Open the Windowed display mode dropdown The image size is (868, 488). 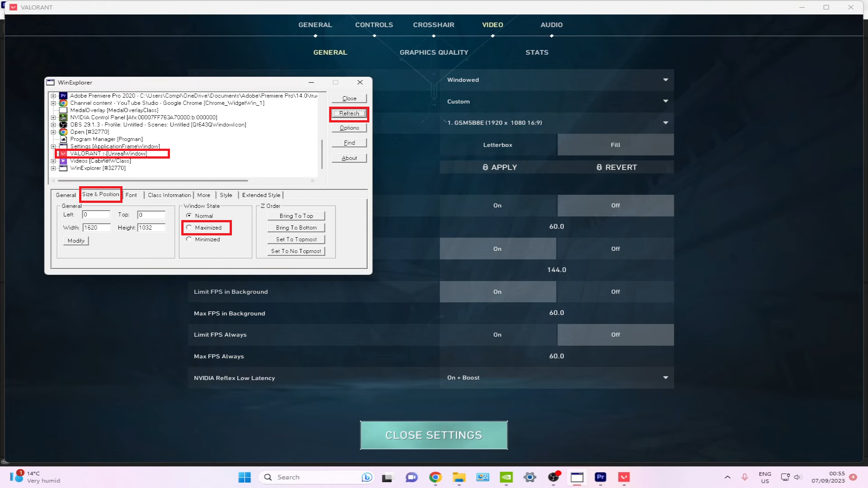click(x=557, y=80)
